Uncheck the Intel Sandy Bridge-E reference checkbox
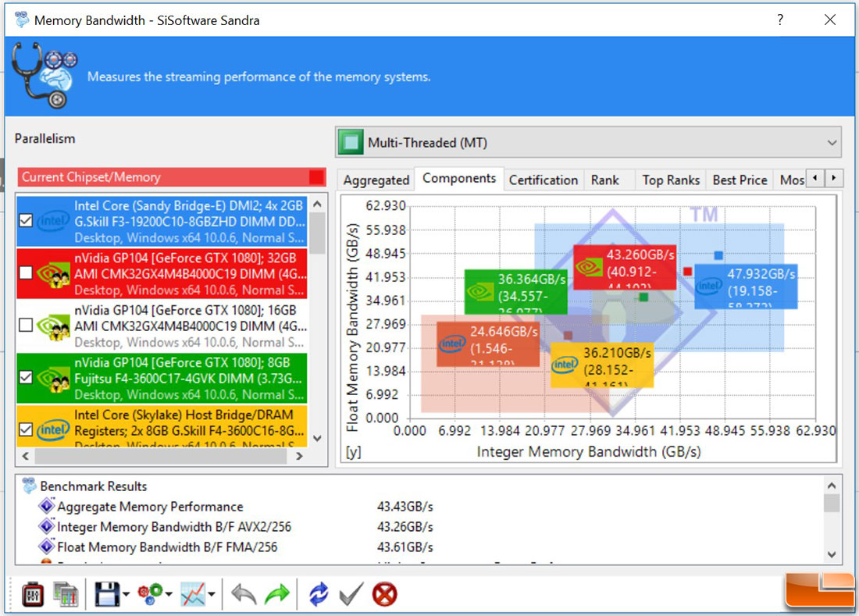Viewport: 859px width, 616px height. tap(26, 221)
